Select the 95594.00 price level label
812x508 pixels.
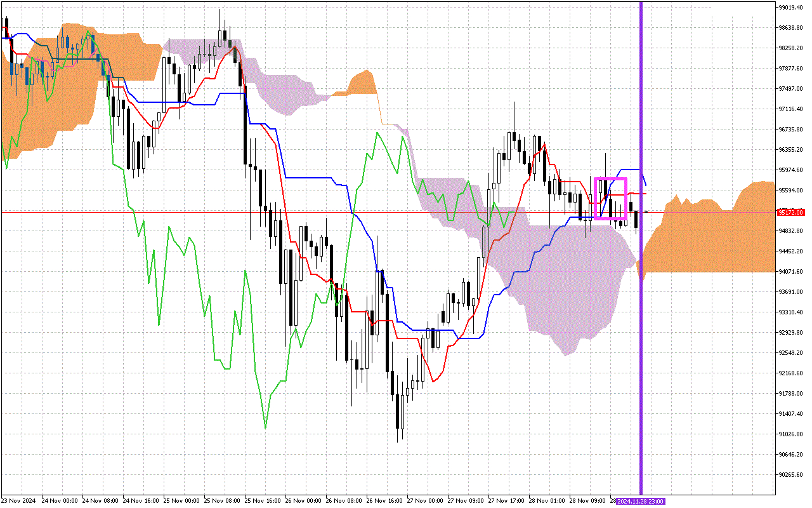[x=792, y=190]
